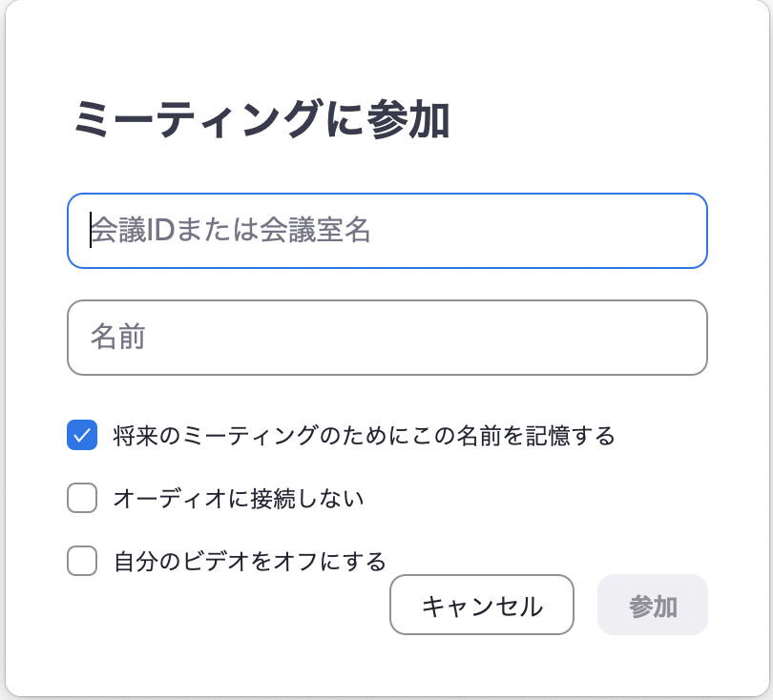Tick the 自分のビデオをオフにする checkbox
The height and width of the screenshot is (700, 773).
point(82,561)
